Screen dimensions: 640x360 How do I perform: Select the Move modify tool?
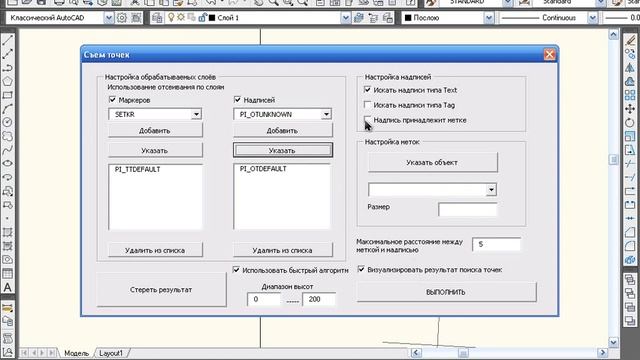click(630, 109)
